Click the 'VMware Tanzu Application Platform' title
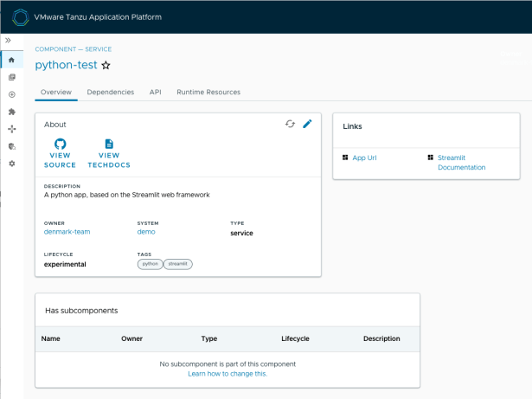 click(98, 17)
